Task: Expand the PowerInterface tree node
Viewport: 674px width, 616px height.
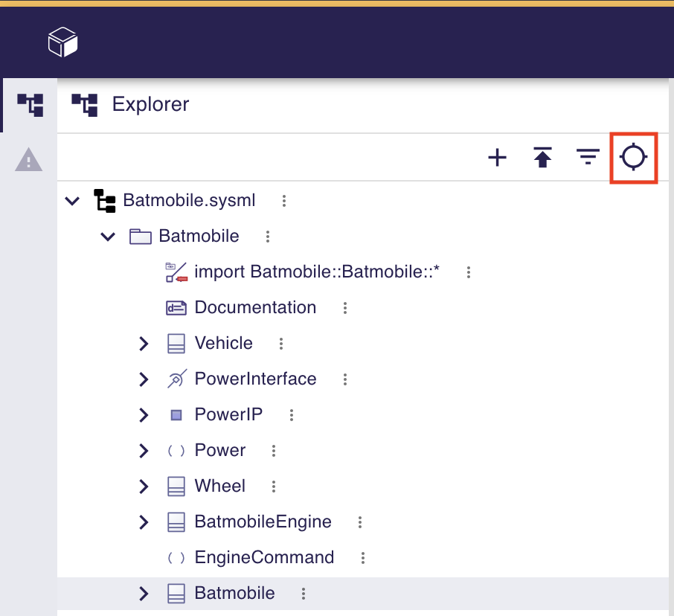Action: coord(143,379)
